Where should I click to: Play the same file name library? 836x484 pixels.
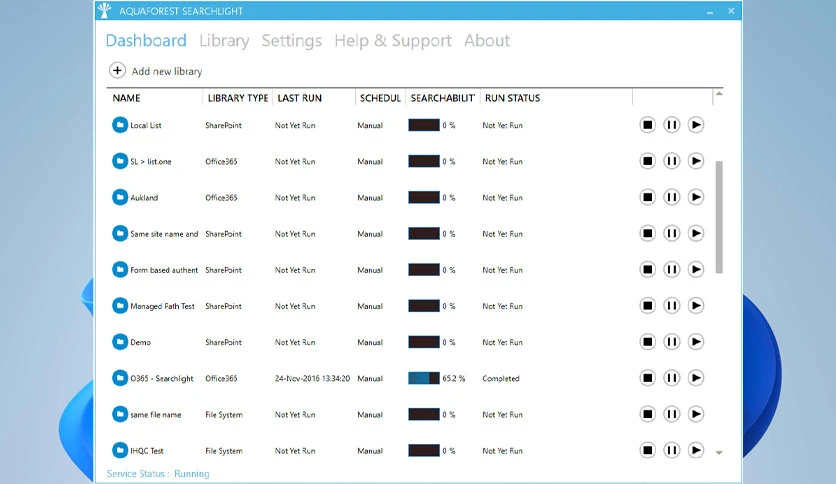pos(696,414)
